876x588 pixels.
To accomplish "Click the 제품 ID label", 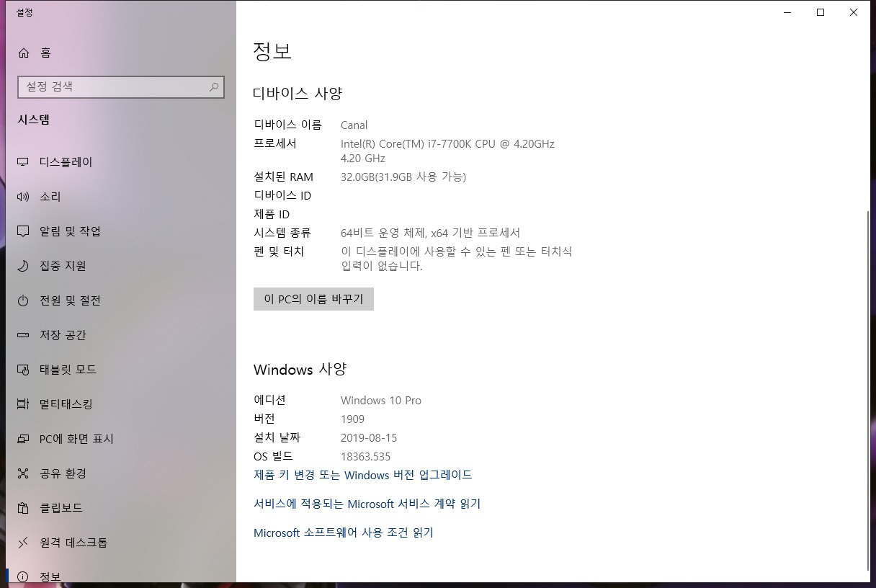I will click(272, 215).
